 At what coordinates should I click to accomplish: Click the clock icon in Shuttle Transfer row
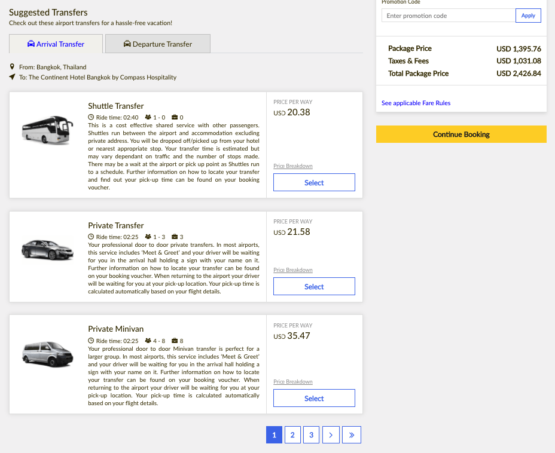click(91, 117)
